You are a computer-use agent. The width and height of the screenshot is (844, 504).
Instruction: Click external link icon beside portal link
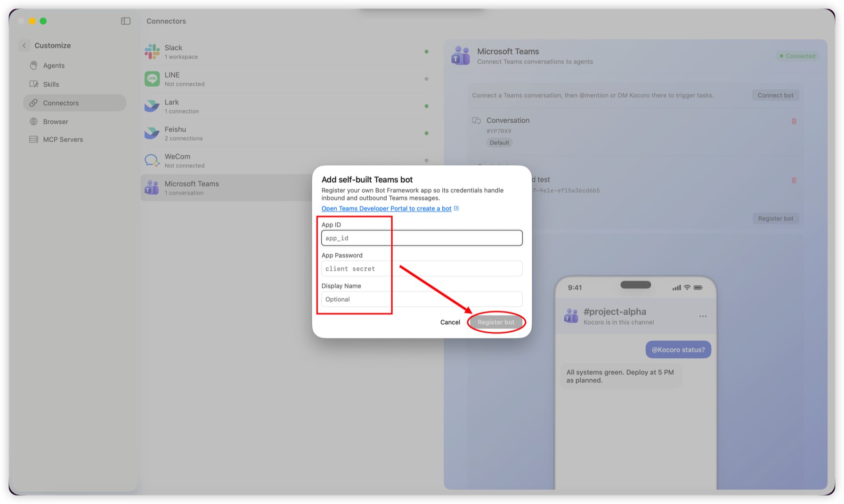pos(456,208)
